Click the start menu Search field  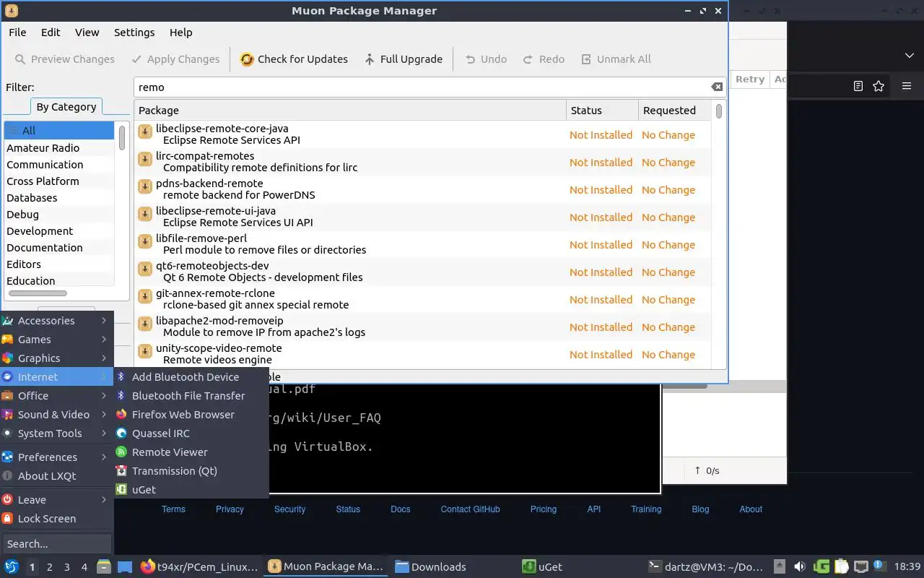click(x=56, y=544)
